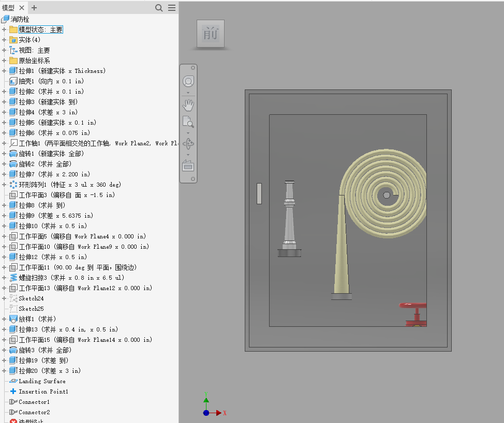This screenshot has width=504, height=423.
Task: Select the Zoom tool in navigation bar
Action: click(188, 122)
